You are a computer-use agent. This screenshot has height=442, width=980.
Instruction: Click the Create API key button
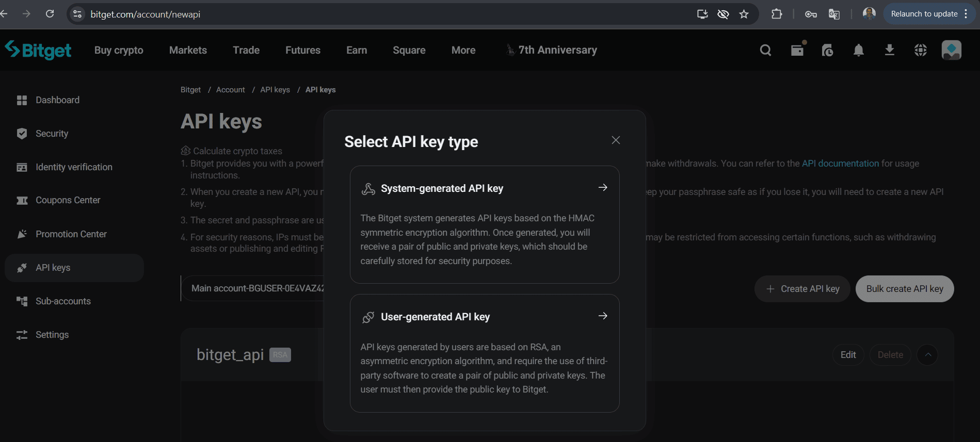tap(802, 289)
